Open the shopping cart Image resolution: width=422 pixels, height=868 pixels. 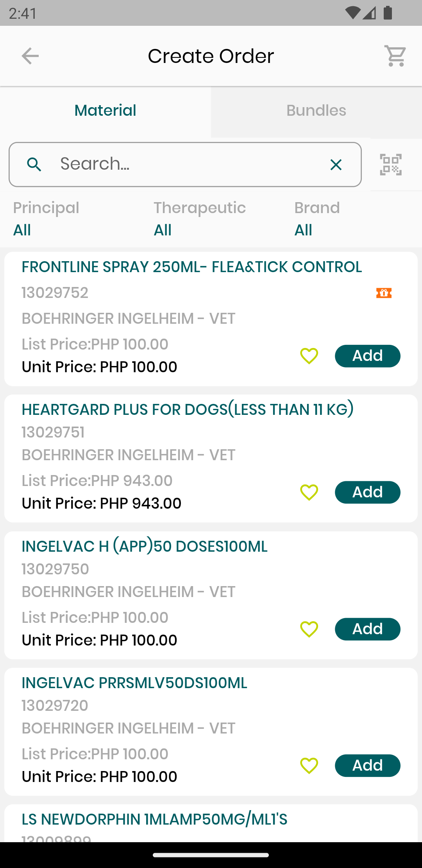point(395,56)
